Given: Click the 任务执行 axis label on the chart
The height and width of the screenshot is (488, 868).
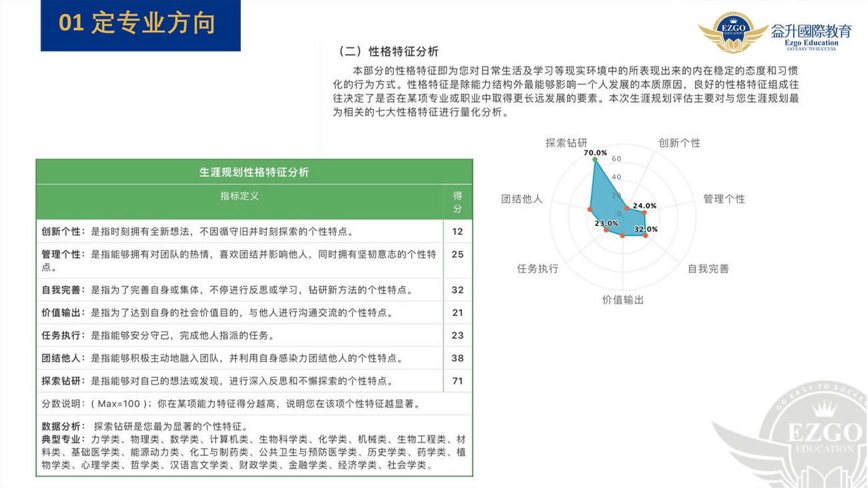Looking at the screenshot, I should coord(537,268).
